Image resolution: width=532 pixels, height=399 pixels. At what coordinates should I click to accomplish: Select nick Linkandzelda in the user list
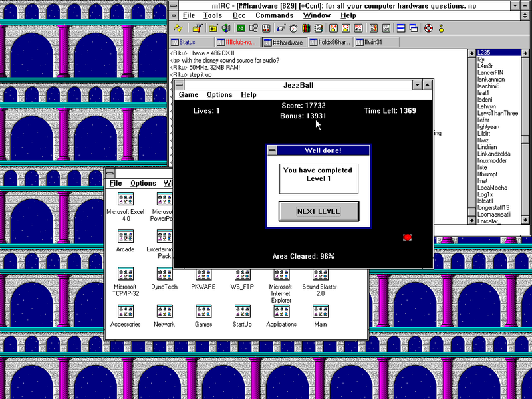493,154
